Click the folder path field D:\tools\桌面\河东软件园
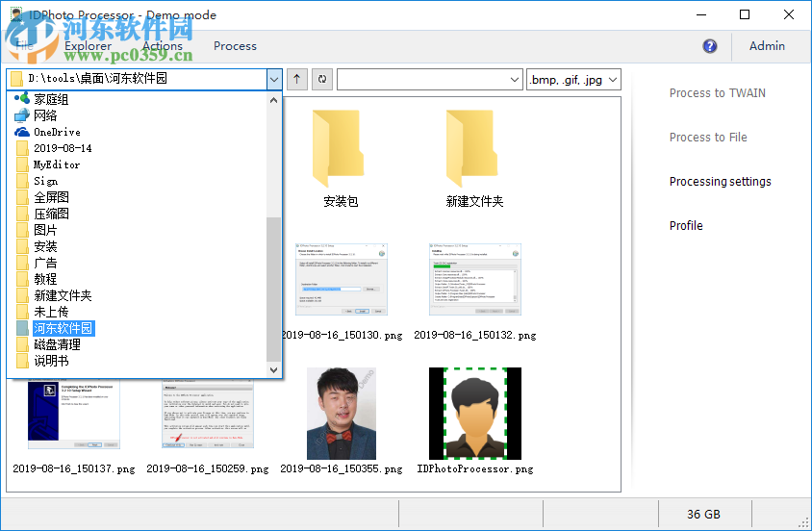This screenshot has height=531, width=812. [138, 79]
